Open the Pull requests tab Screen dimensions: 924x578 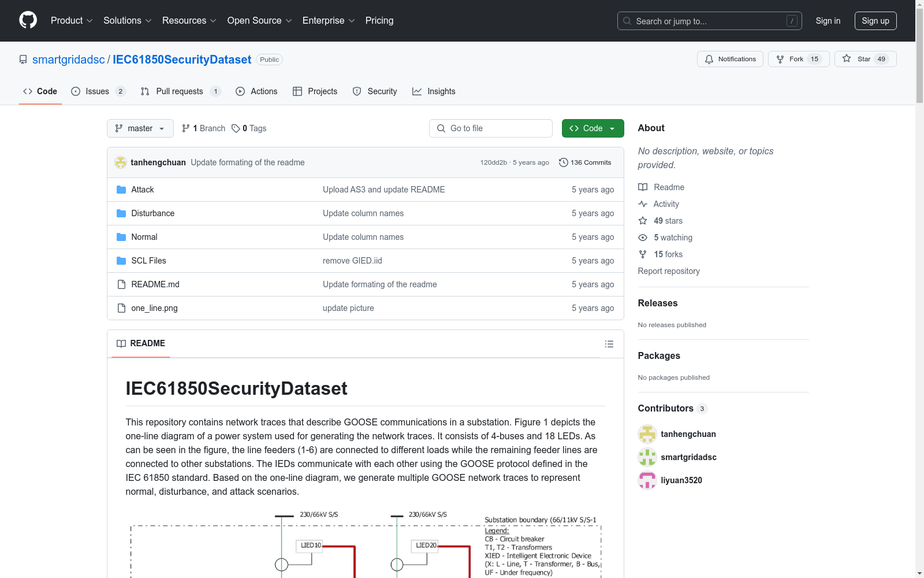(x=181, y=91)
